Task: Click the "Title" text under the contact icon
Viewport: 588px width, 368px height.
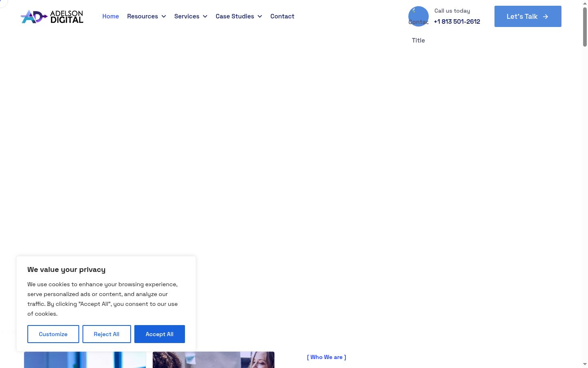Action: point(419,40)
